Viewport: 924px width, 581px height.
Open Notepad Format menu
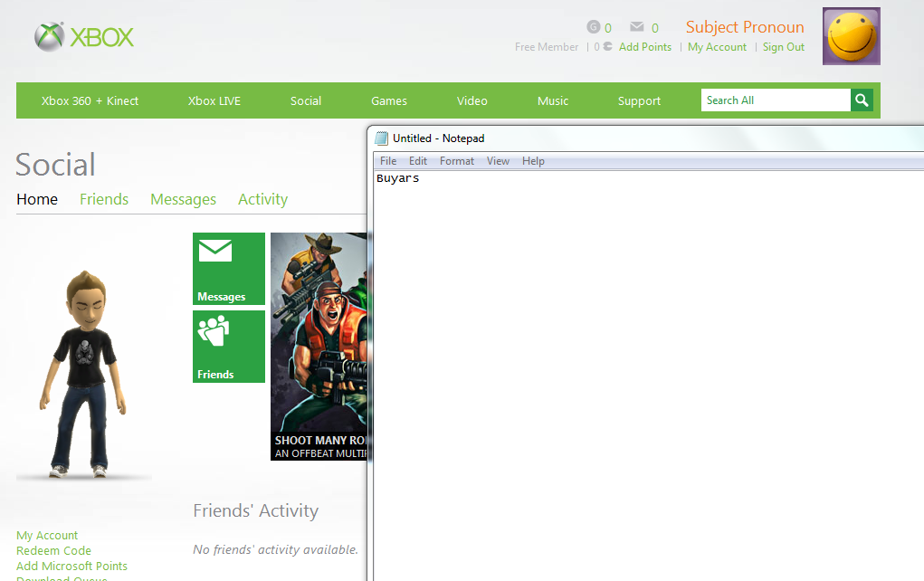click(457, 161)
